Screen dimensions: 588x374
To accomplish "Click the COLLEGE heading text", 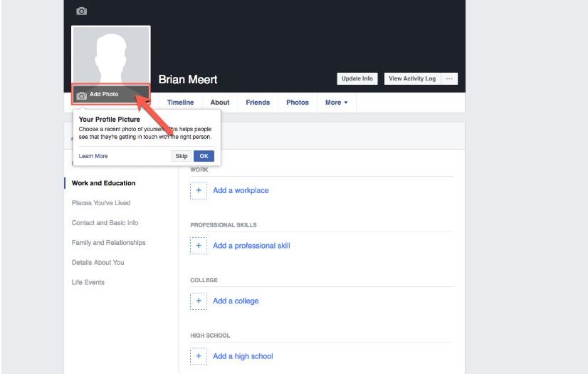I will [204, 280].
